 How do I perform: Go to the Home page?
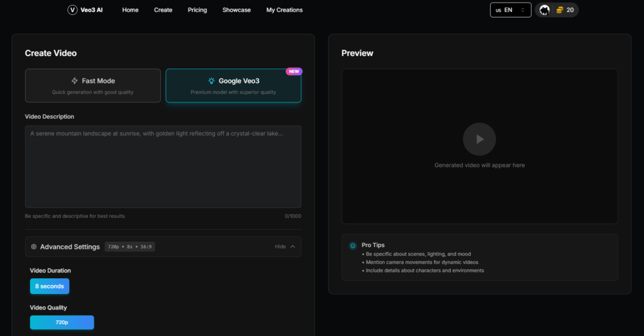130,10
